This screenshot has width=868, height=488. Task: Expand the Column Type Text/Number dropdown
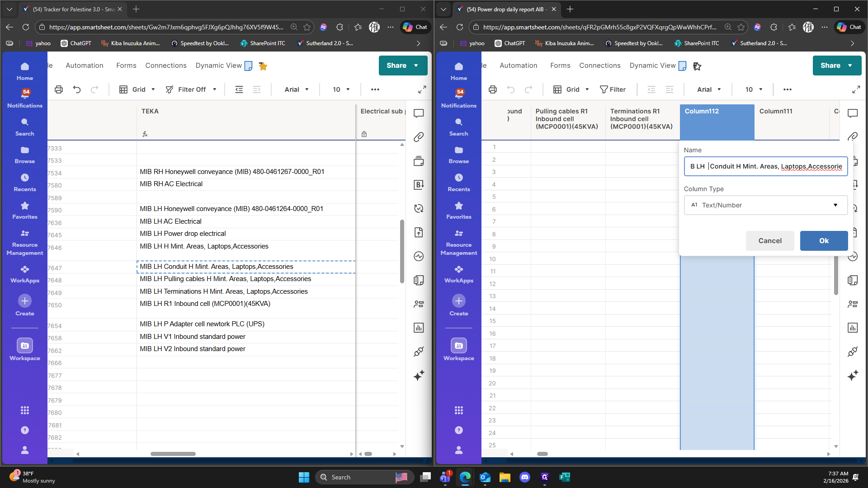(x=765, y=205)
